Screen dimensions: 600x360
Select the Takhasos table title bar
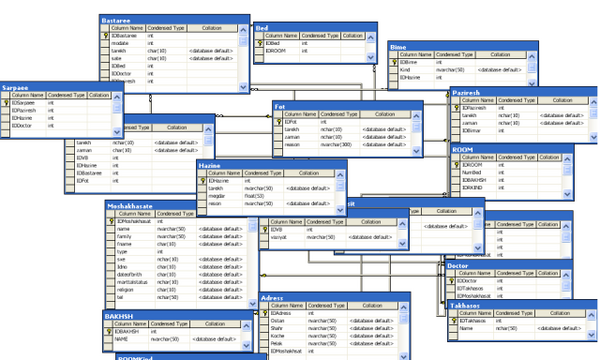click(x=522, y=305)
